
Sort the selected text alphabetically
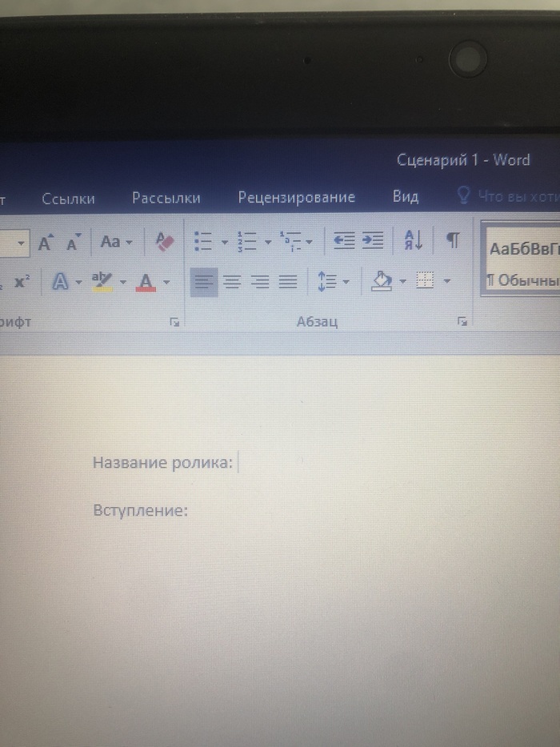[413, 239]
